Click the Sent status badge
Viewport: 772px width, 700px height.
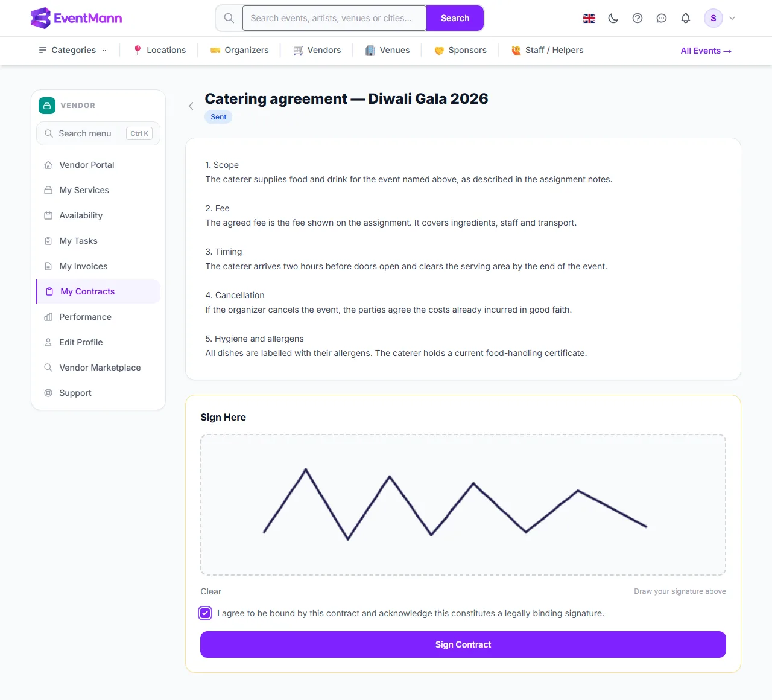(218, 117)
